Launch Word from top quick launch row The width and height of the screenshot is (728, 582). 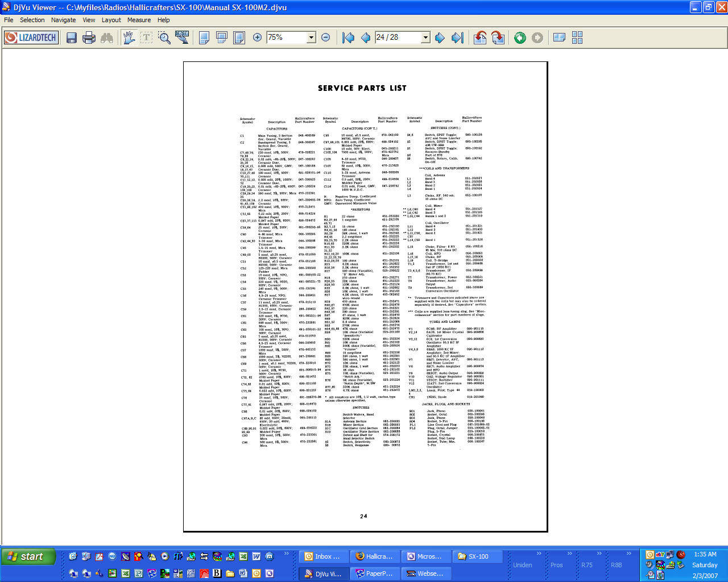click(256, 556)
